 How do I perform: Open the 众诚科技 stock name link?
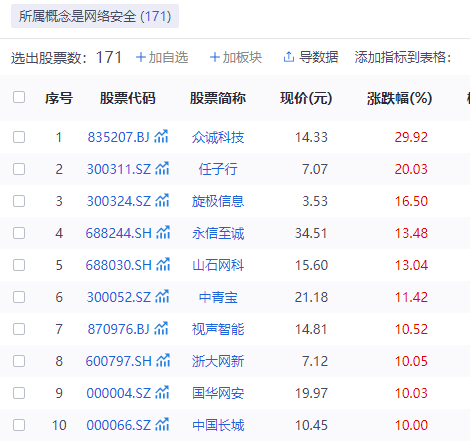click(x=218, y=137)
